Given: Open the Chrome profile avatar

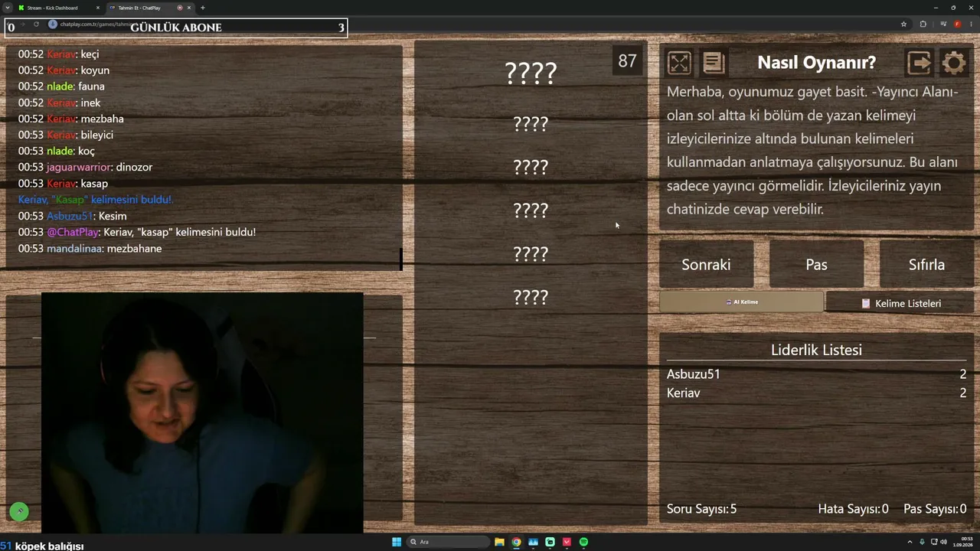Looking at the screenshot, I should tap(957, 24).
